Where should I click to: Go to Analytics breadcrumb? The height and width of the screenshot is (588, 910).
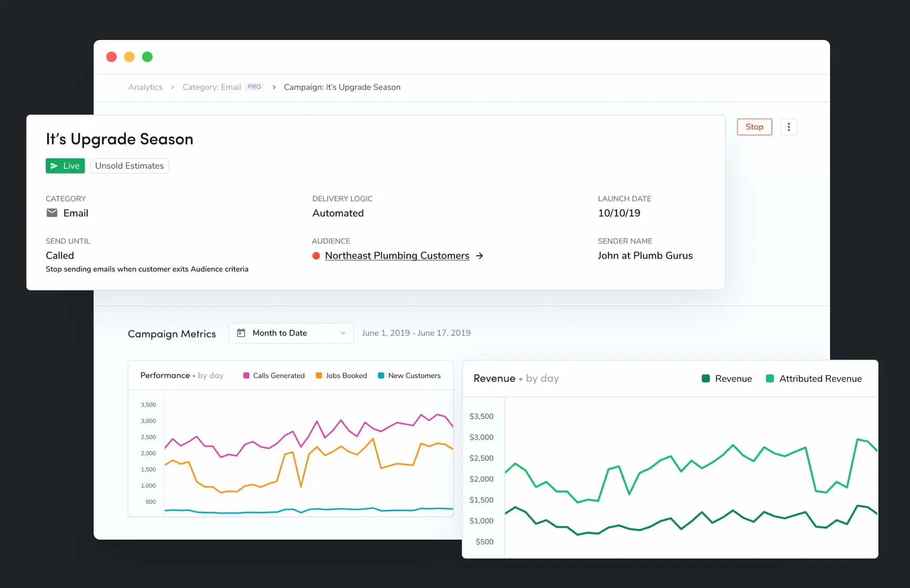145,87
